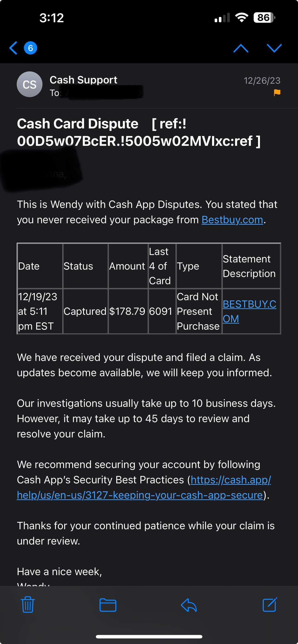The image size is (298, 644).
Task: Tap the inbox badge showing 6
Action: tap(30, 48)
